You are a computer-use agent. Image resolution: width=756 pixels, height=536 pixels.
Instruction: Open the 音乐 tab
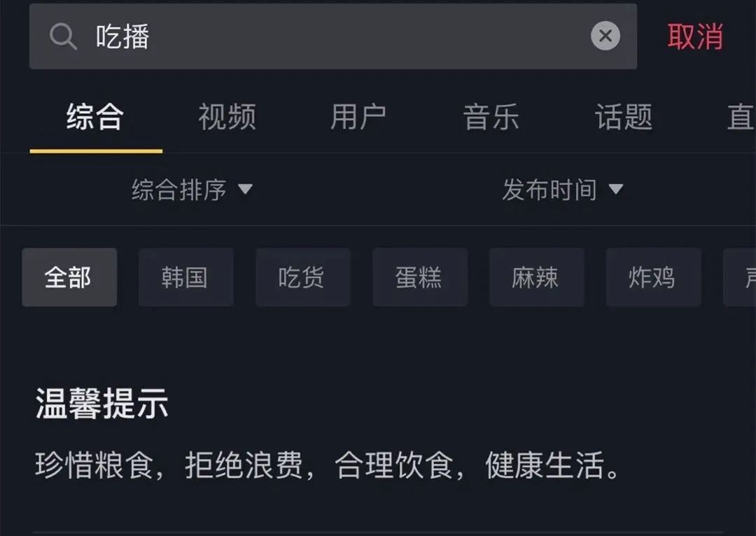point(491,117)
